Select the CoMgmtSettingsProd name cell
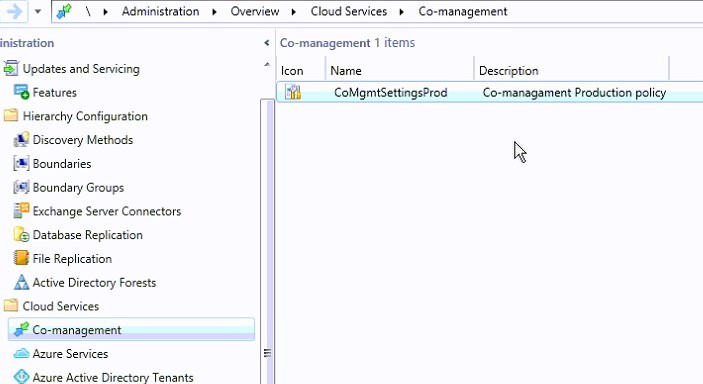The width and height of the screenshot is (703, 384). tap(391, 93)
